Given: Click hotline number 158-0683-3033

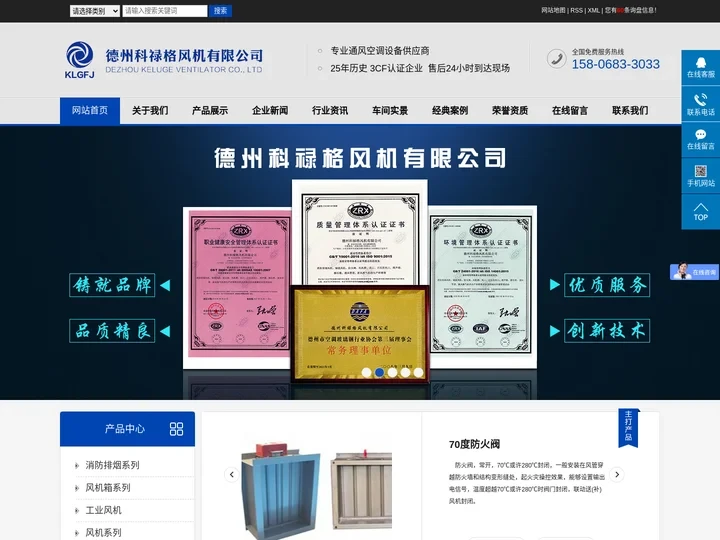Looking at the screenshot, I should click(615, 64).
